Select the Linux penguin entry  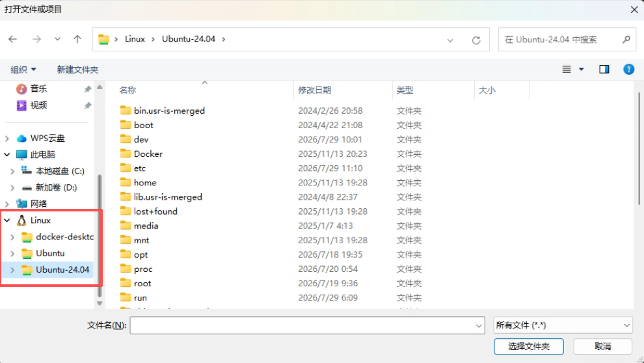[x=41, y=221]
